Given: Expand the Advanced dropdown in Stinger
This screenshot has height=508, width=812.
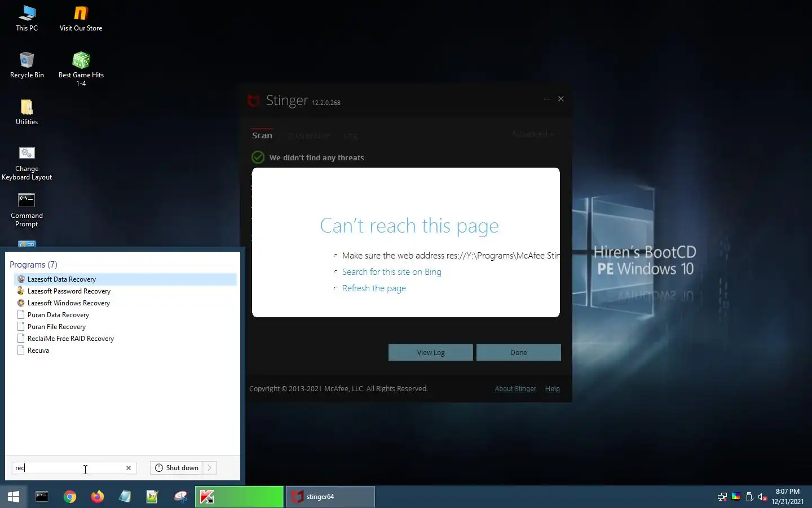Looking at the screenshot, I should pos(533,134).
